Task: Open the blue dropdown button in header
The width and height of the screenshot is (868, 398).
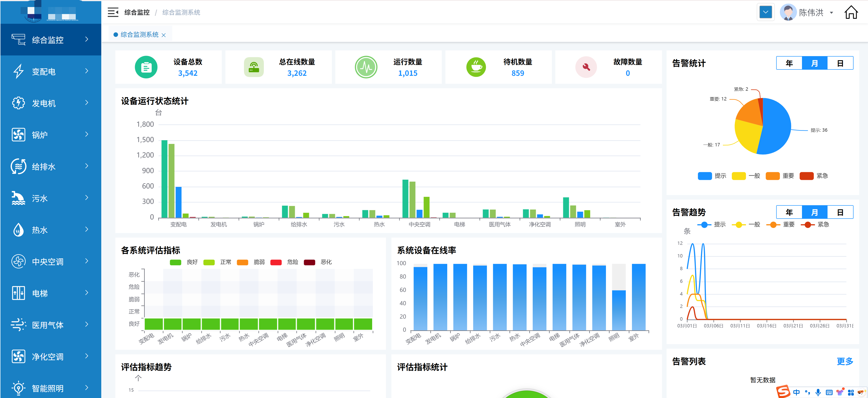Action: (x=766, y=12)
